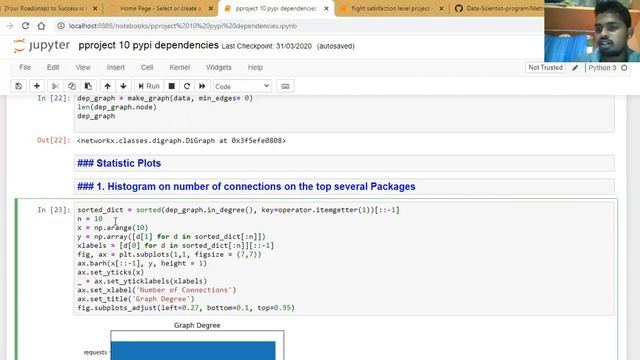Rename notebook title pproject 10 pypi dependencies
640x360 pixels.
[149, 45]
